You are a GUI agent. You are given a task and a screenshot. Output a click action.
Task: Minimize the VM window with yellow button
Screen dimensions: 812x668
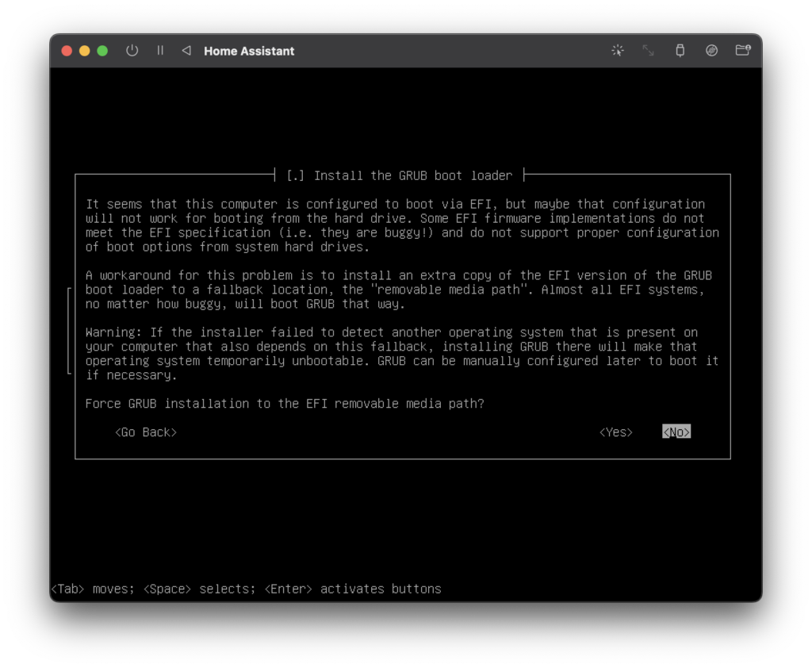84,51
